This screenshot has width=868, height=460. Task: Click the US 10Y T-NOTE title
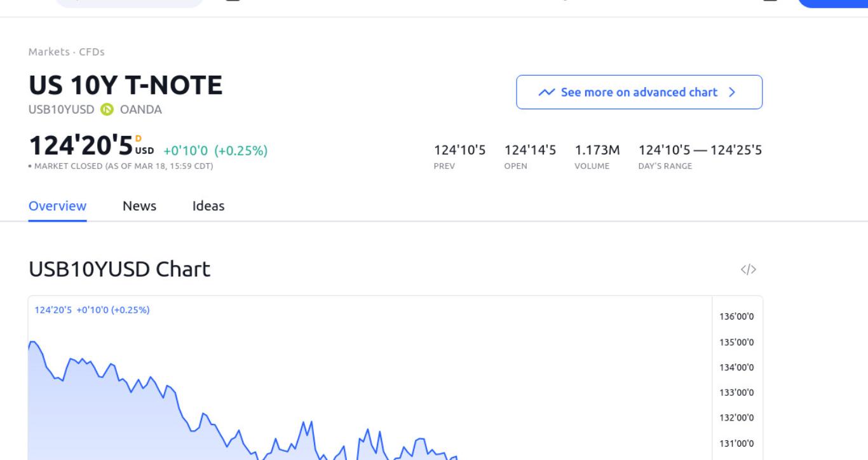coord(126,85)
